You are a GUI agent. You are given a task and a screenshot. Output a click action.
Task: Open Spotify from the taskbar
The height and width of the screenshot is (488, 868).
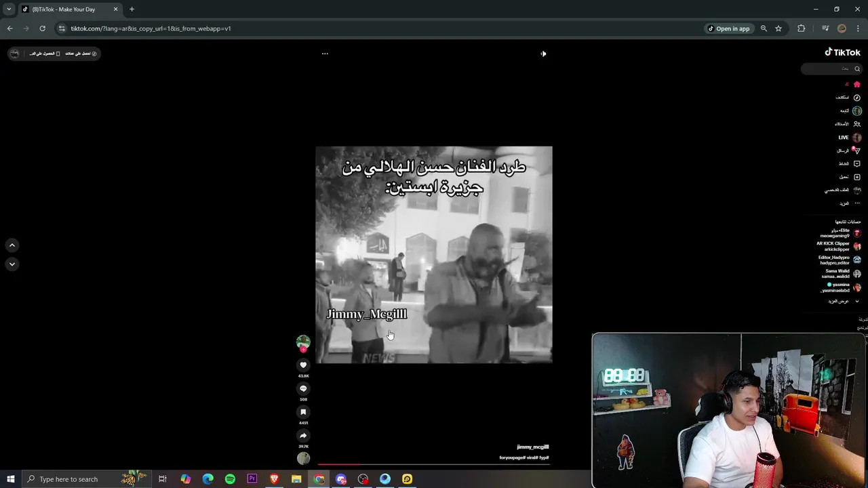pos(230,479)
